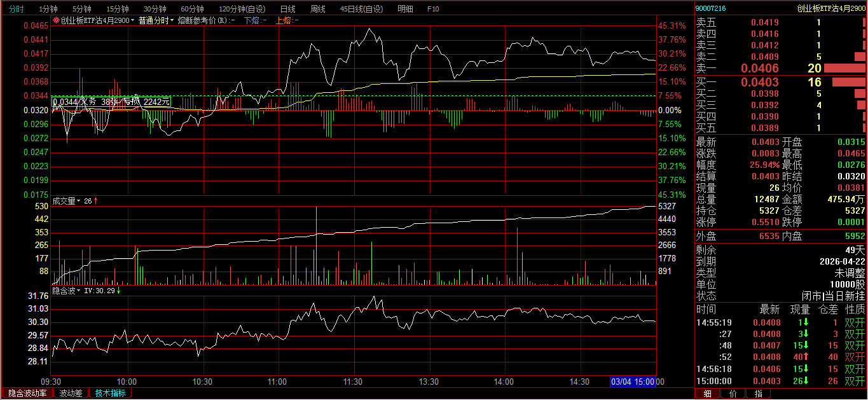This screenshot has width=868, height=400.
Task: Switch to the 15分钟 period tab
Action: coord(118,9)
